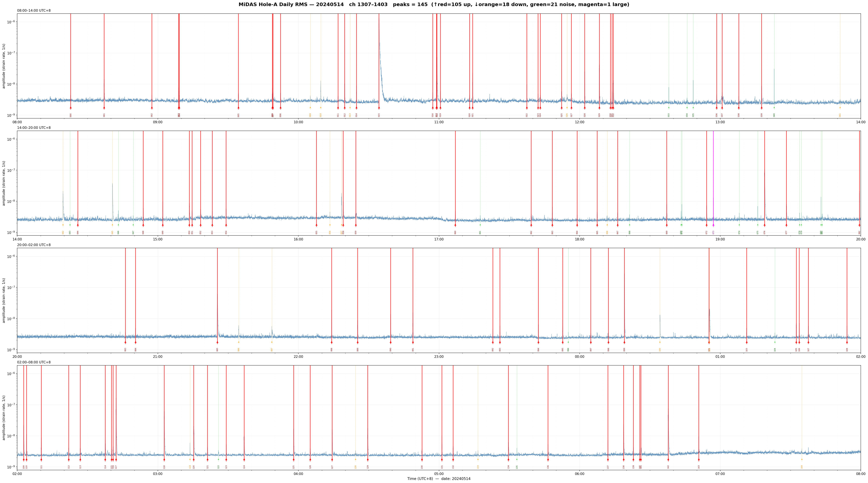This screenshot has width=868, height=483.
Task: Click the orange arrow marker above label 128
Action: click(356, 459)
